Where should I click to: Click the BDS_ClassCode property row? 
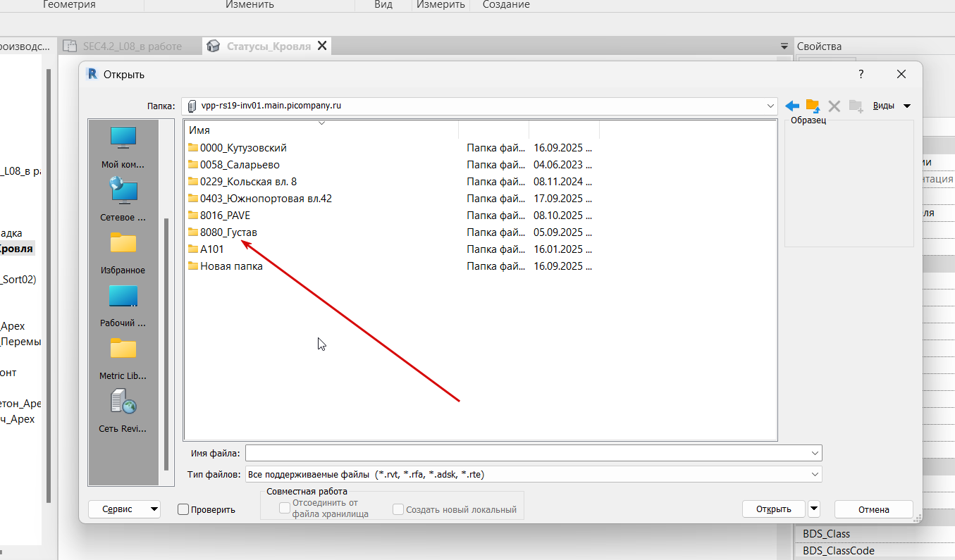[x=875, y=551]
